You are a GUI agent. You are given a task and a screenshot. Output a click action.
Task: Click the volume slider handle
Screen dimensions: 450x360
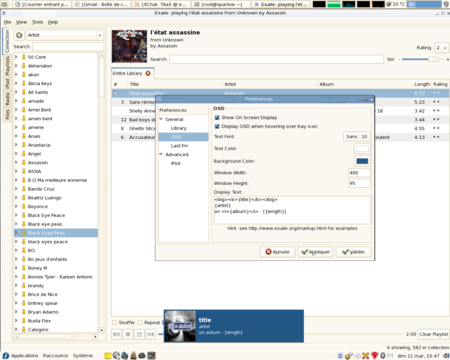point(433,59)
